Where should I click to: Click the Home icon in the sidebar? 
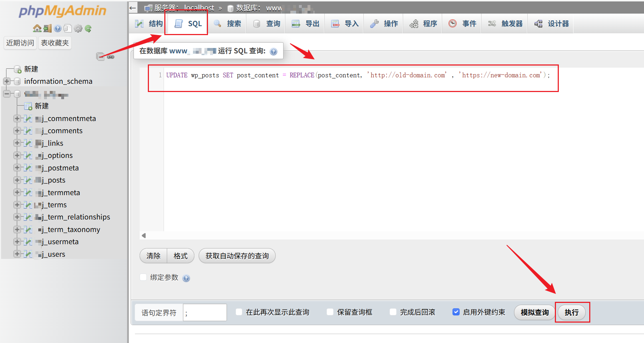[37, 28]
